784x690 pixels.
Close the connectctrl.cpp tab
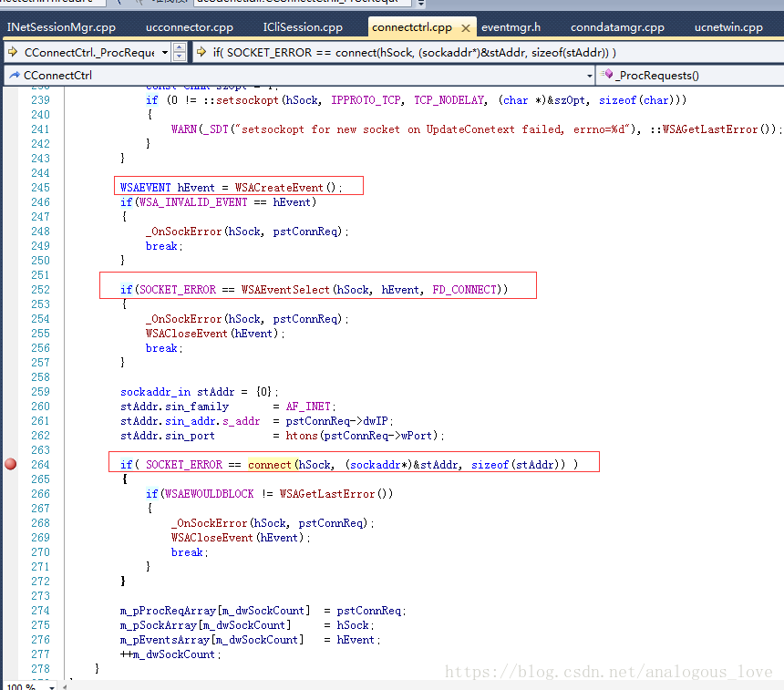pyautogui.click(x=466, y=28)
